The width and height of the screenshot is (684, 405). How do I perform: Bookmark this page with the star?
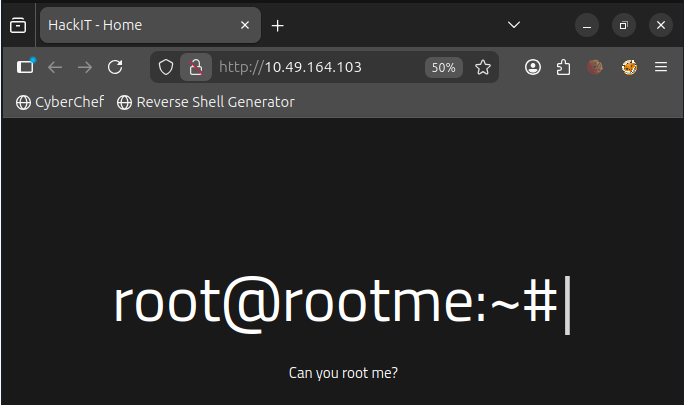click(482, 67)
